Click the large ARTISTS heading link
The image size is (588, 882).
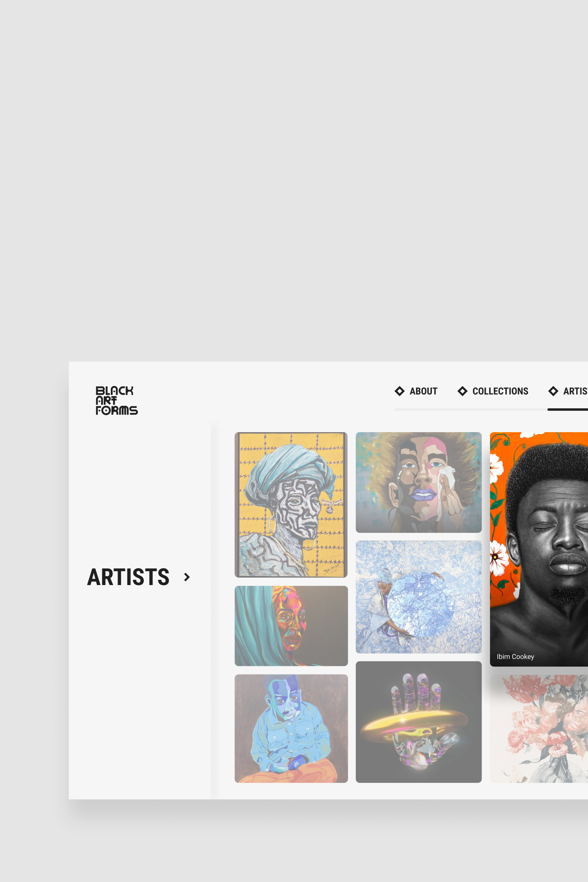click(x=128, y=577)
